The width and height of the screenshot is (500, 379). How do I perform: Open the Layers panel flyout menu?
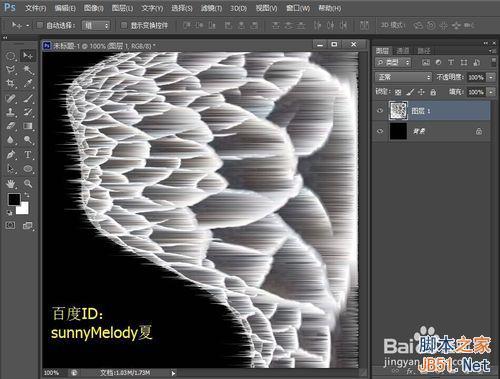pos(492,51)
